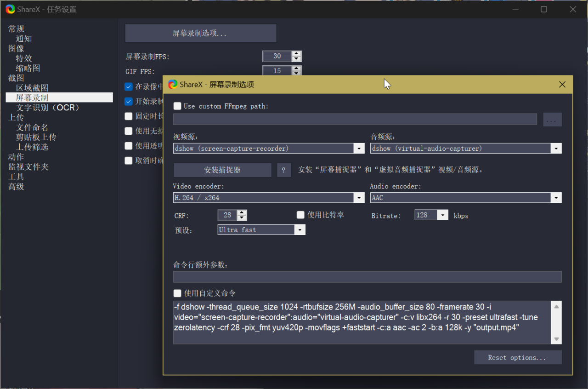The width and height of the screenshot is (588, 389).
Task: Tick the 使用无损 checkbox in 任务设置
Action: pyautogui.click(x=129, y=131)
